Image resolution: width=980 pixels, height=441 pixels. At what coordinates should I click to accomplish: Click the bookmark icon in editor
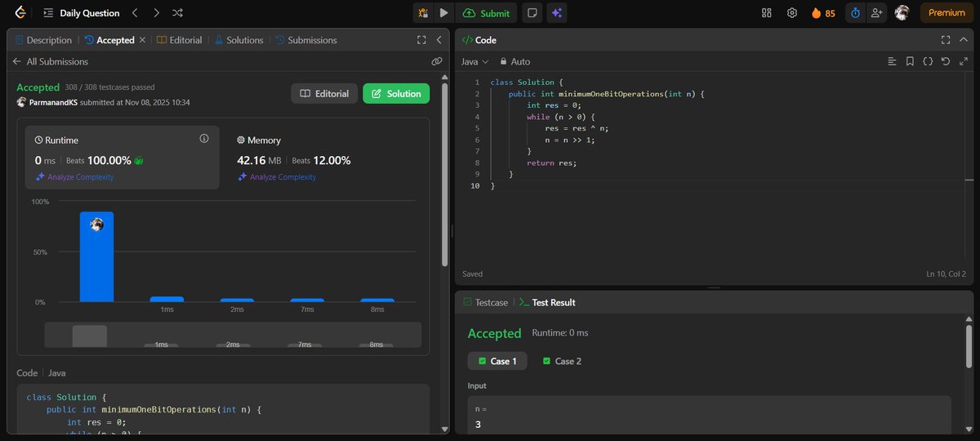point(910,61)
